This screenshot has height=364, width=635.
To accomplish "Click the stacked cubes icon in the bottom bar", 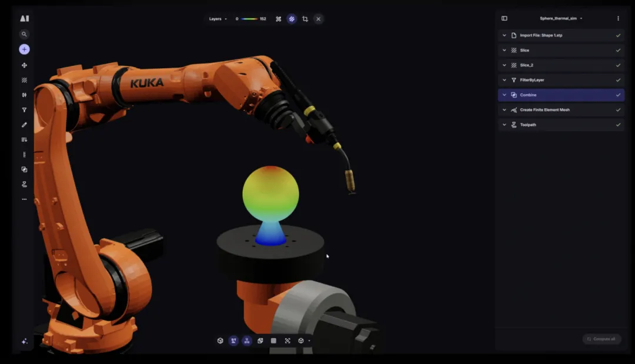I will 260,341.
